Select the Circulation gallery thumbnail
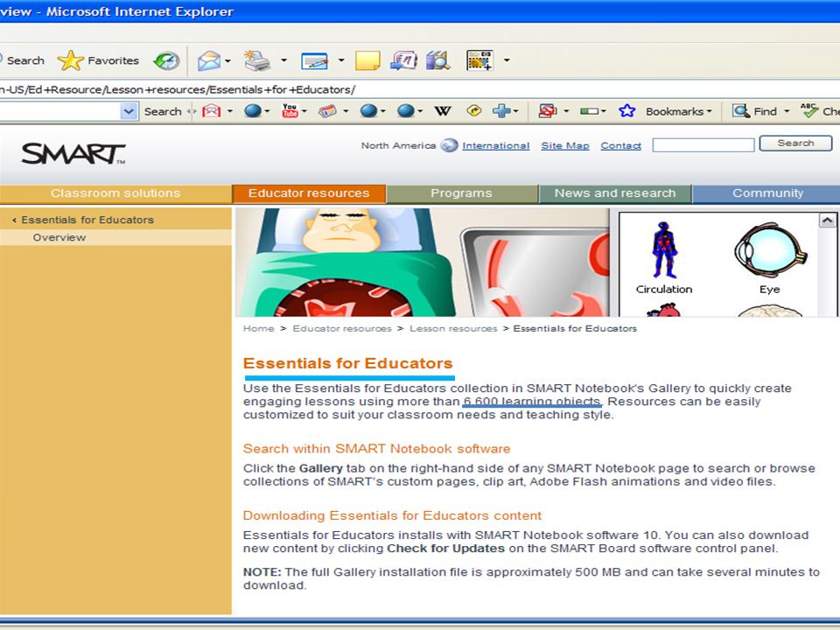Image resolution: width=840 pixels, height=630 pixels. click(664, 257)
